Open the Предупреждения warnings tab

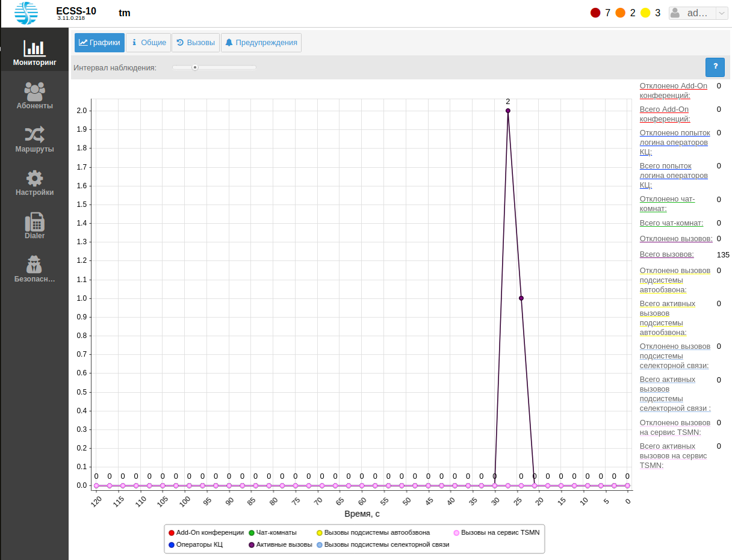(x=261, y=43)
